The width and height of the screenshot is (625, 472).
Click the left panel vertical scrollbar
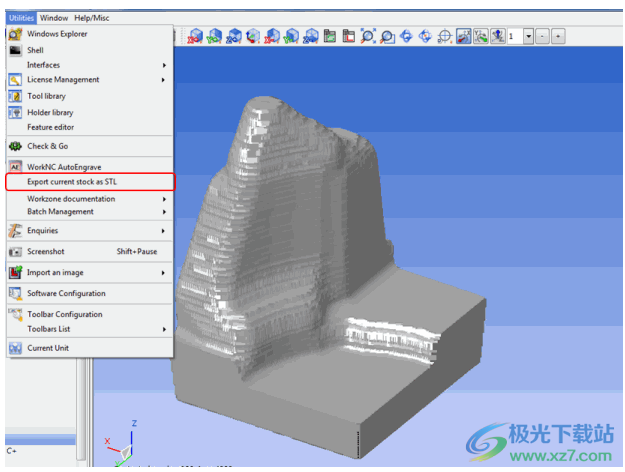pos(81,411)
